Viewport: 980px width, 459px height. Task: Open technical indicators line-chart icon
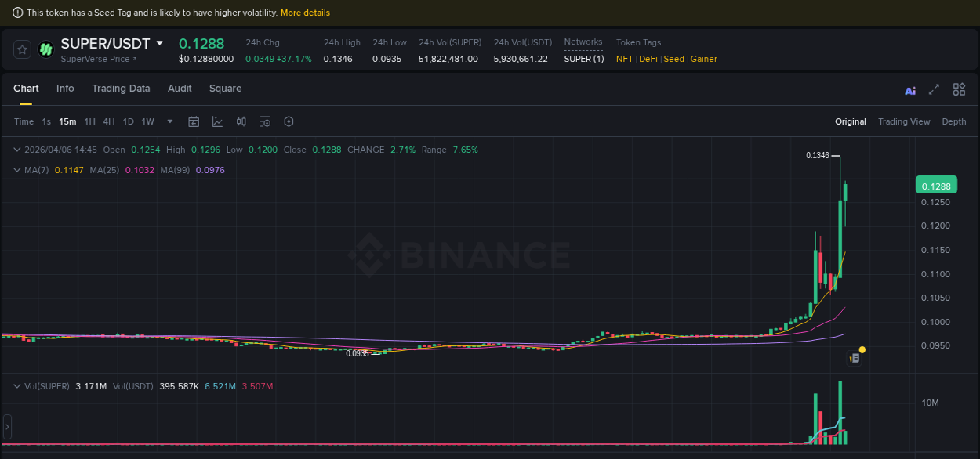[x=217, y=121]
